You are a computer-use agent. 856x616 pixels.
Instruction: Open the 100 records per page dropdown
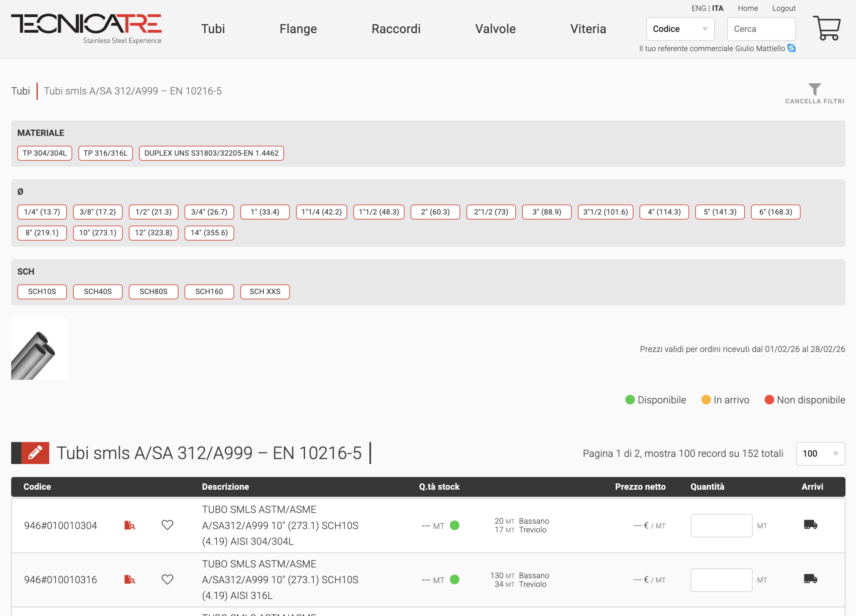tap(820, 454)
